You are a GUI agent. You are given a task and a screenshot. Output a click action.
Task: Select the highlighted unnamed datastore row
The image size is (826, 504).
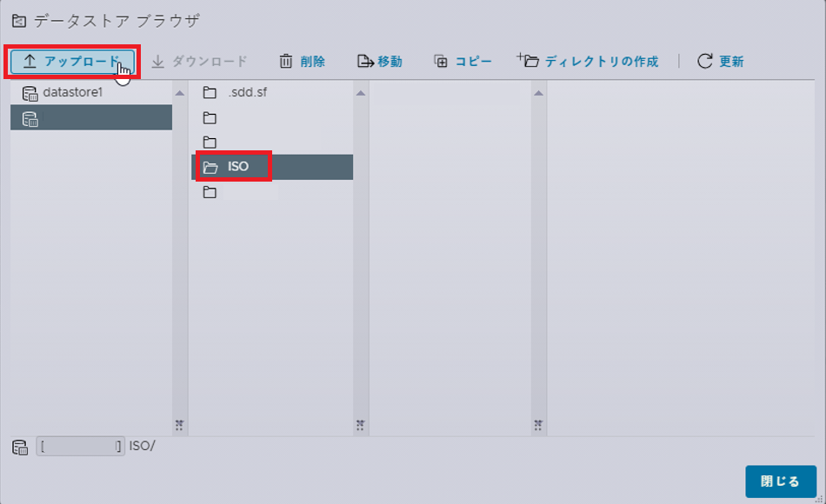coord(91,117)
